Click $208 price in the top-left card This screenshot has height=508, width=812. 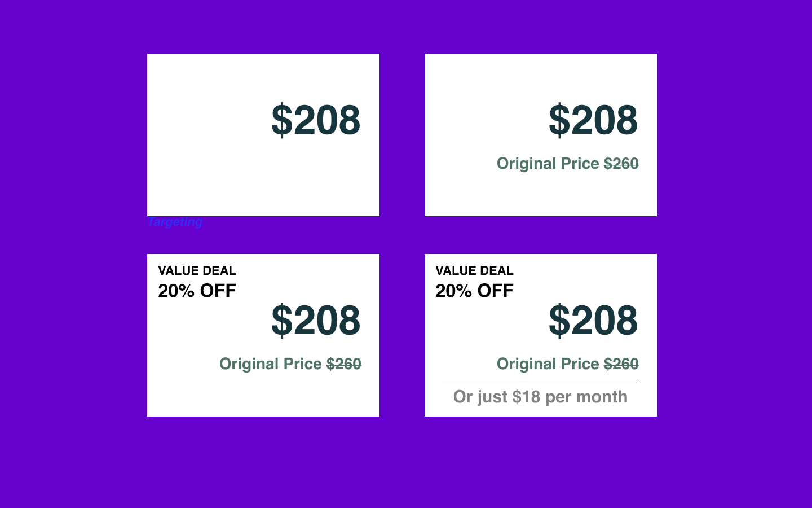pos(316,120)
